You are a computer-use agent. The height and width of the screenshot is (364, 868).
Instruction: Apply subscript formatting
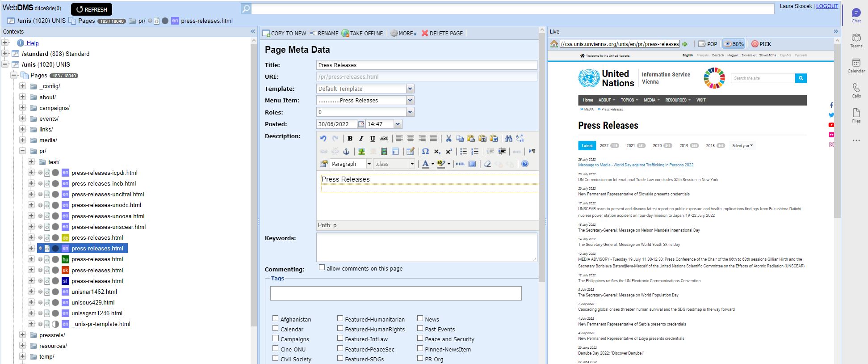[437, 152]
